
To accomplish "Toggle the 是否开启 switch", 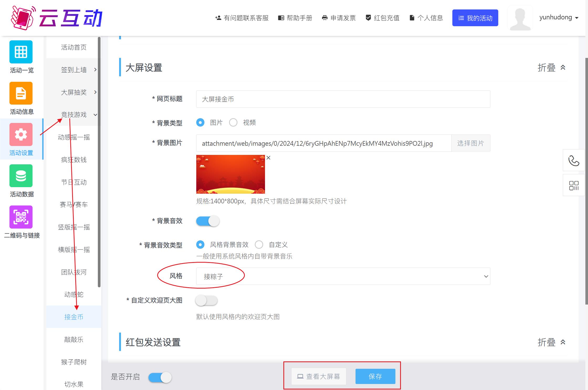I will tap(160, 377).
